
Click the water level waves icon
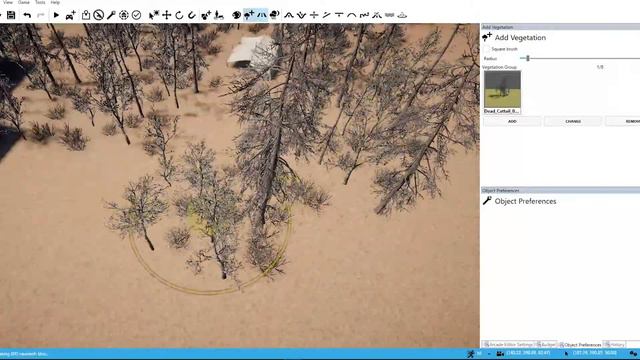tap(389, 15)
